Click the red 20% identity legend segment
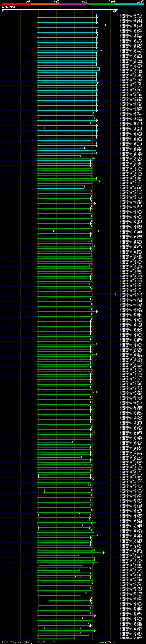 click(16, 4)
